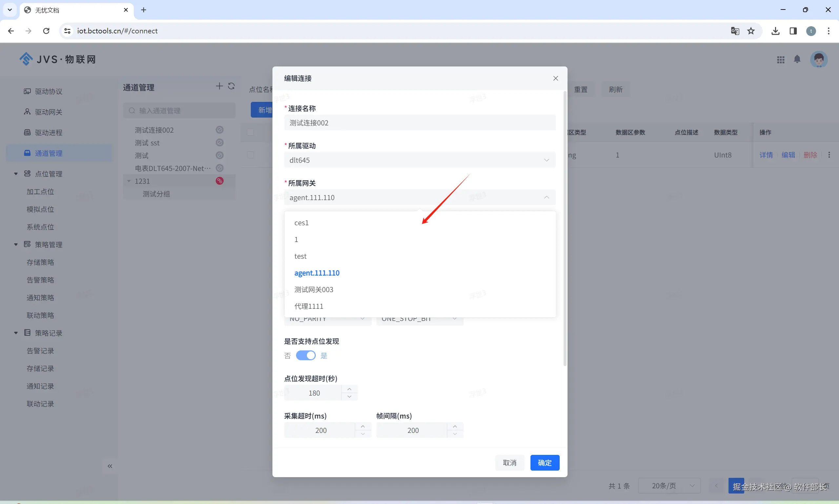Click status icon next to 测试连接002
This screenshot has width=839, height=504.
click(220, 130)
